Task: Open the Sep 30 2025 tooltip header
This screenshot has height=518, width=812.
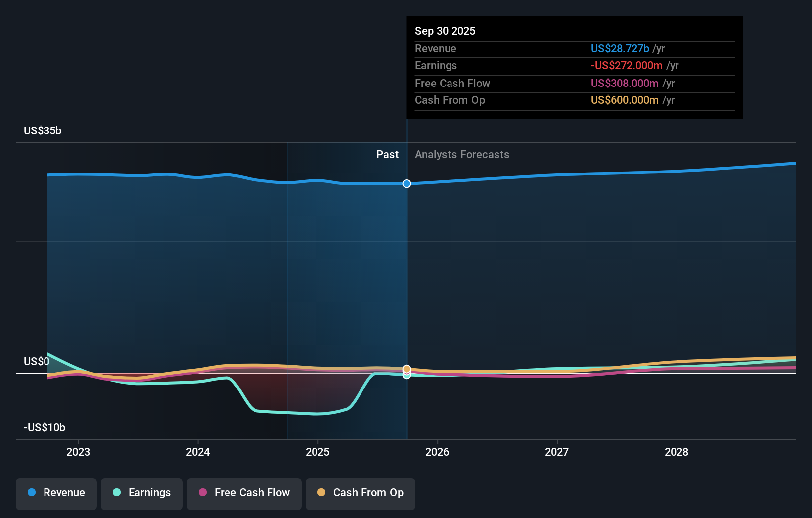Action: [445, 31]
